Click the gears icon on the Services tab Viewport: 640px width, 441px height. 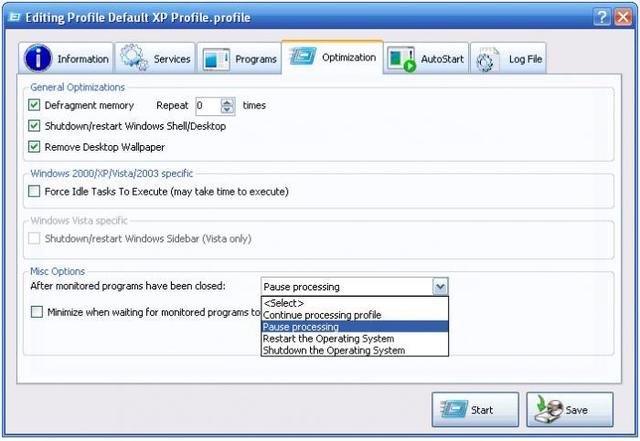134,58
